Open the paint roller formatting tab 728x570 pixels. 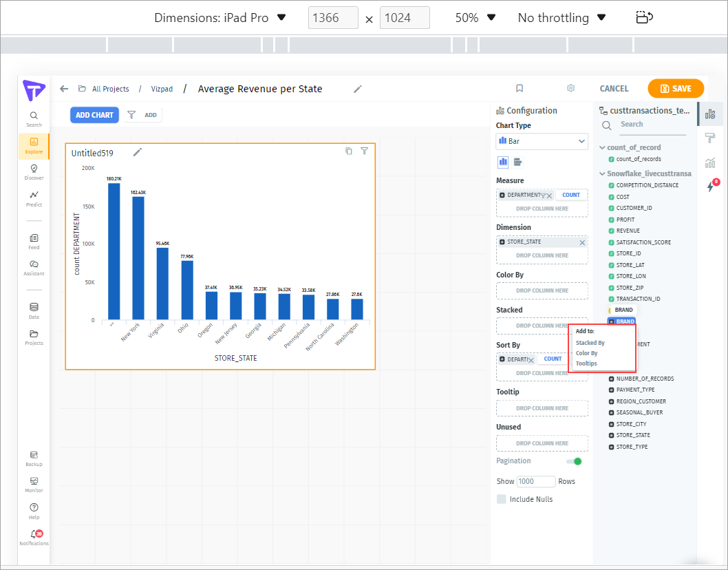(710, 138)
